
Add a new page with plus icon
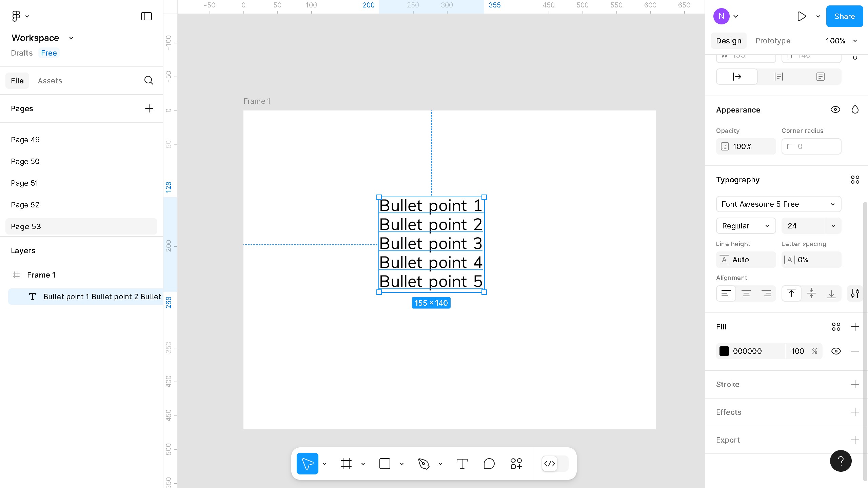coord(149,108)
